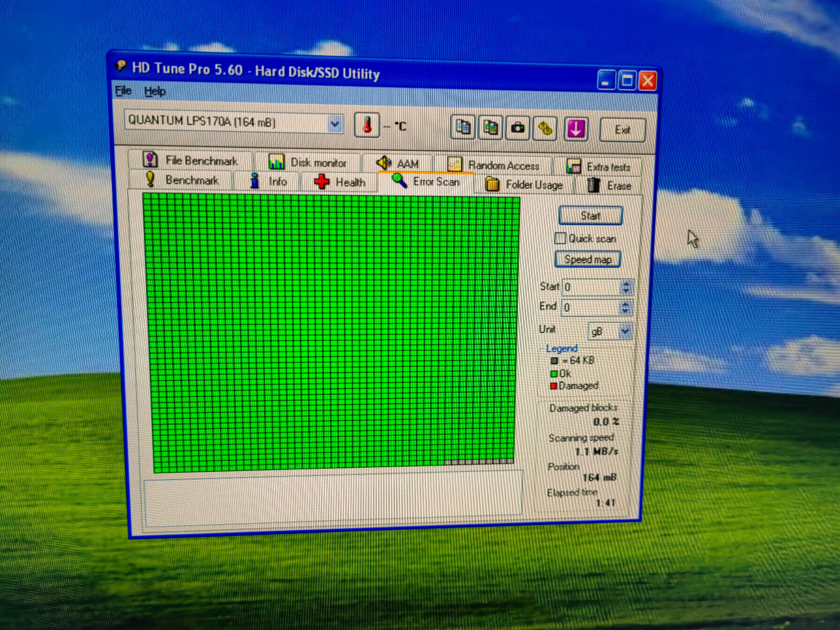
Task: Click the Erase trash can icon
Action: (593, 185)
